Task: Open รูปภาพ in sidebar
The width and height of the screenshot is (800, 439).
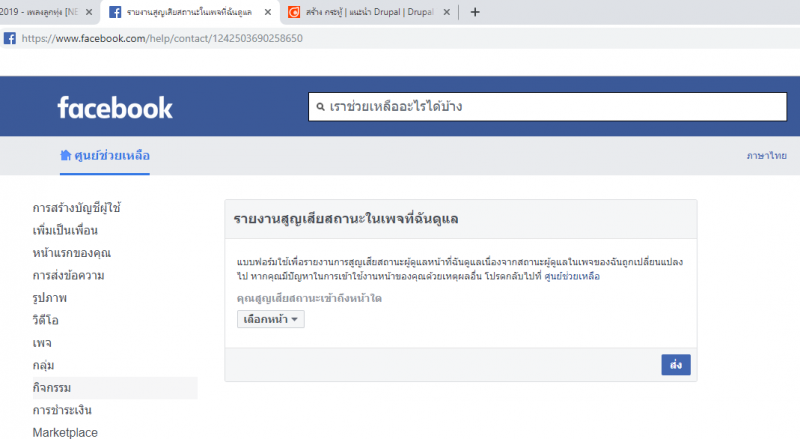Action: coord(49,298)
